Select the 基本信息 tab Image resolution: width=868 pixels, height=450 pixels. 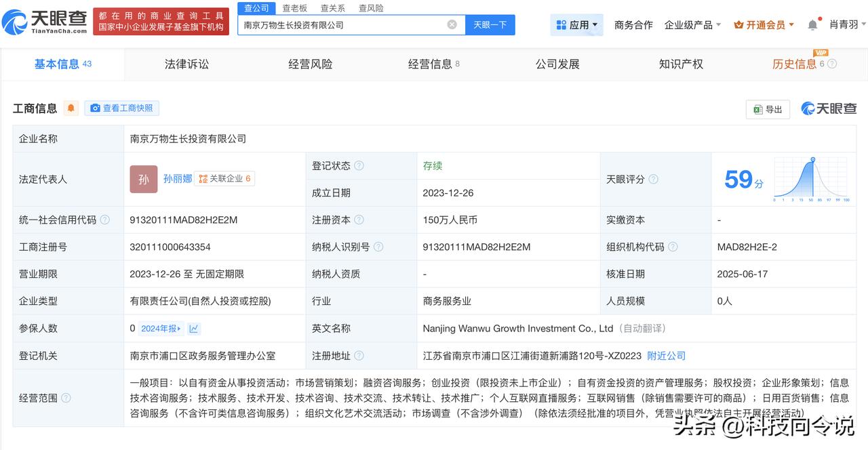tap(62, 64)
